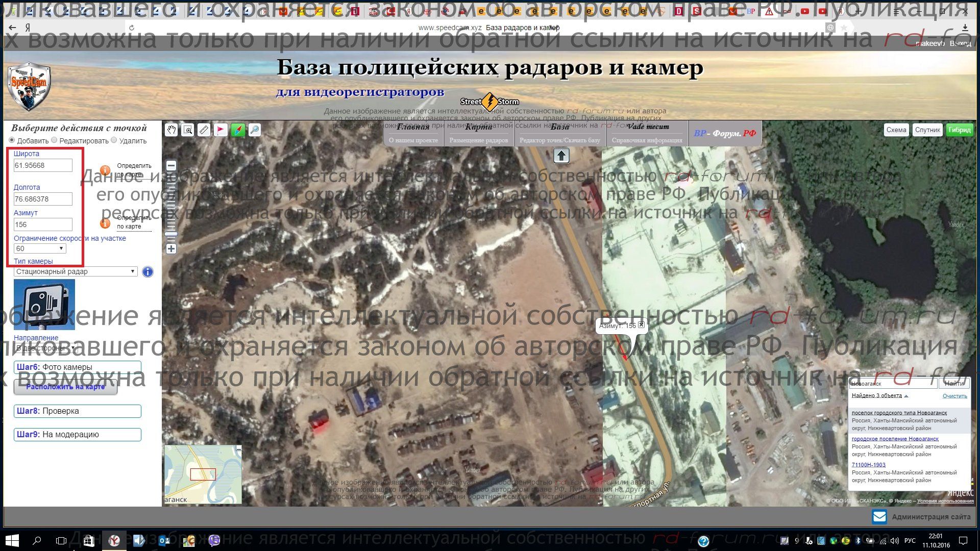Click the red flag marker tool
This screenshot has width=980, height=551.
click(220, 130)
